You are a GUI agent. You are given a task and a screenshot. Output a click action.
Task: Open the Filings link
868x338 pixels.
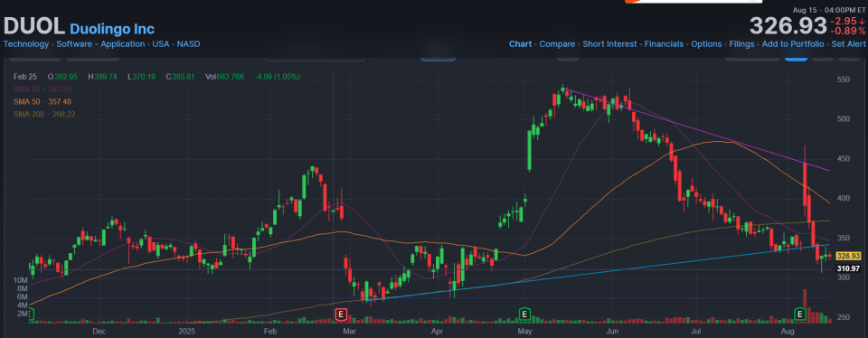(741, 44)
